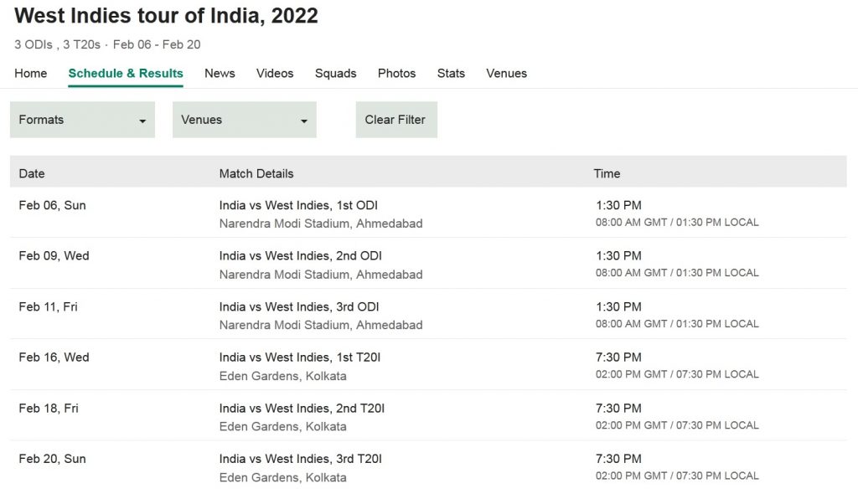View the Squads tab

tap(335, 74)
